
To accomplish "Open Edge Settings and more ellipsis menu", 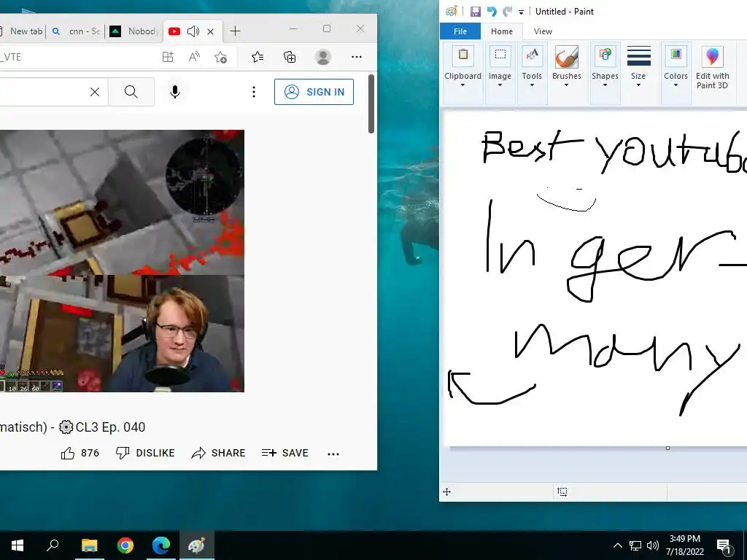I will click(x=356, y=57).
